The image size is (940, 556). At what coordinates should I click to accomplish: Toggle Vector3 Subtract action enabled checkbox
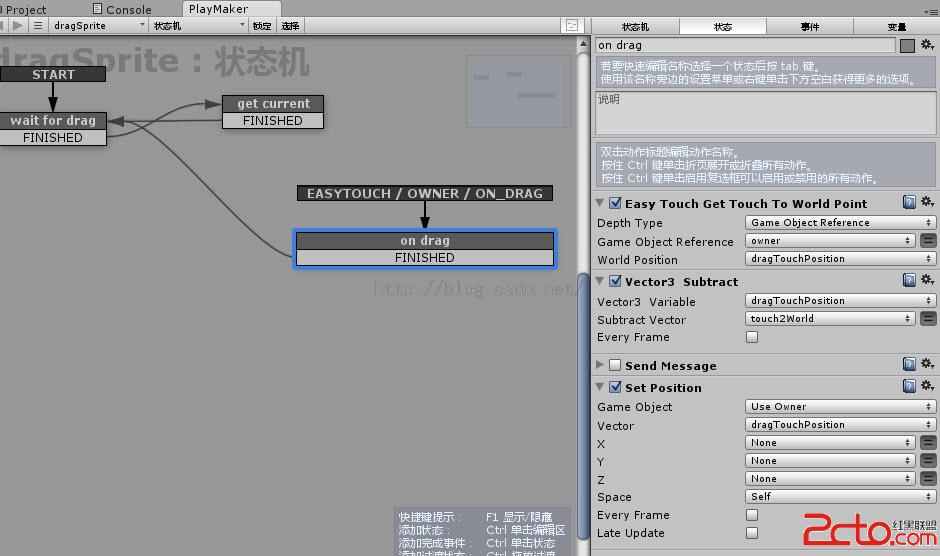click(x=615, y=281)
